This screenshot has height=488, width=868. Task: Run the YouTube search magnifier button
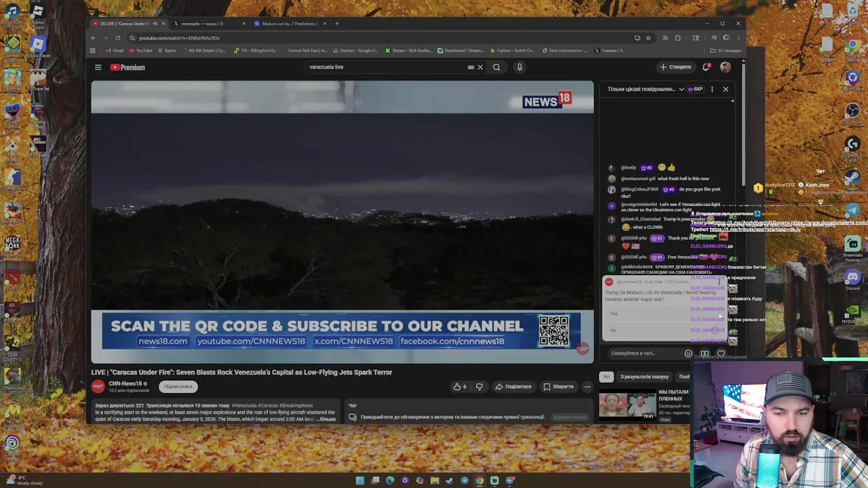click(496, 67)
